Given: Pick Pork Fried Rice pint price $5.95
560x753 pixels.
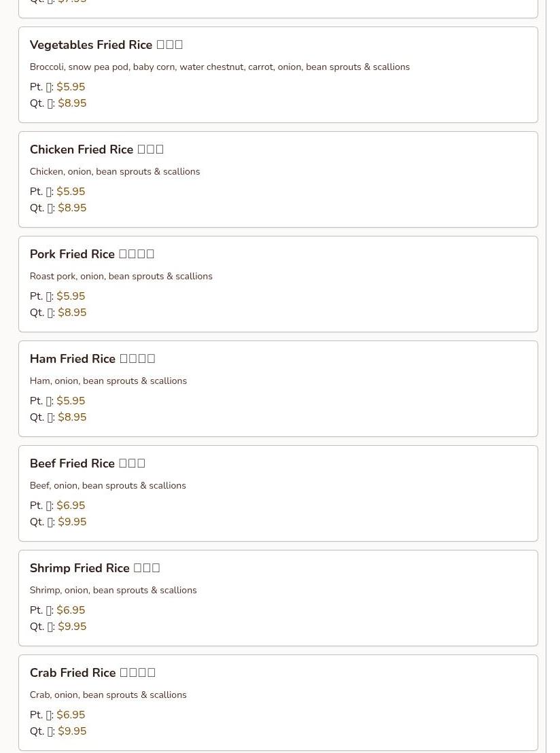Looking at the screenshot, I should pyautogui.click(x=71, y=296).
